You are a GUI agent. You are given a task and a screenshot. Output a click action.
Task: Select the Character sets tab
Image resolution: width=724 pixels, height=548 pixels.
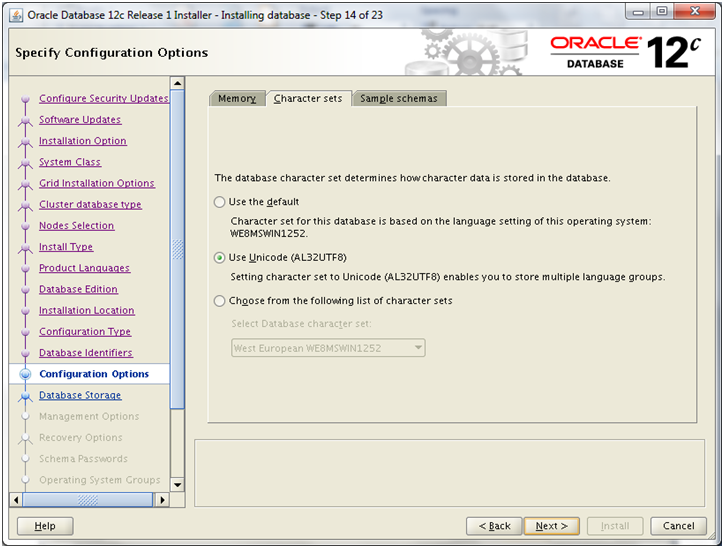pyautogui.click(x=308, y=98)
